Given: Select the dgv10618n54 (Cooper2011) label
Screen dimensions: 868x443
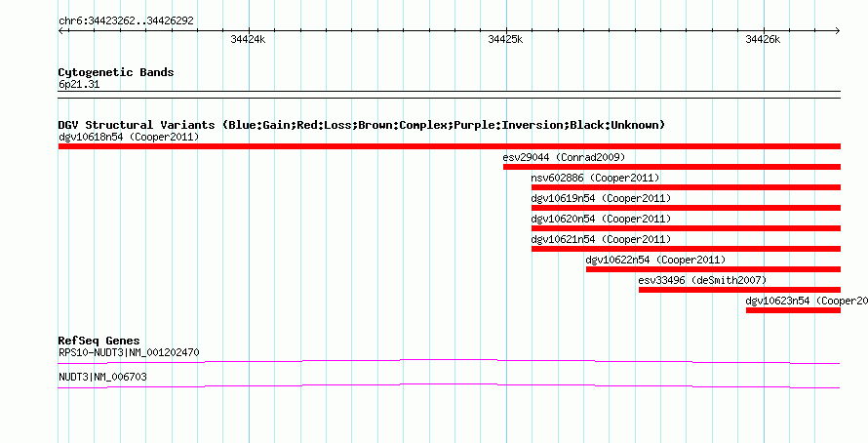Looking at the screenshot, I should coord(129,137).
